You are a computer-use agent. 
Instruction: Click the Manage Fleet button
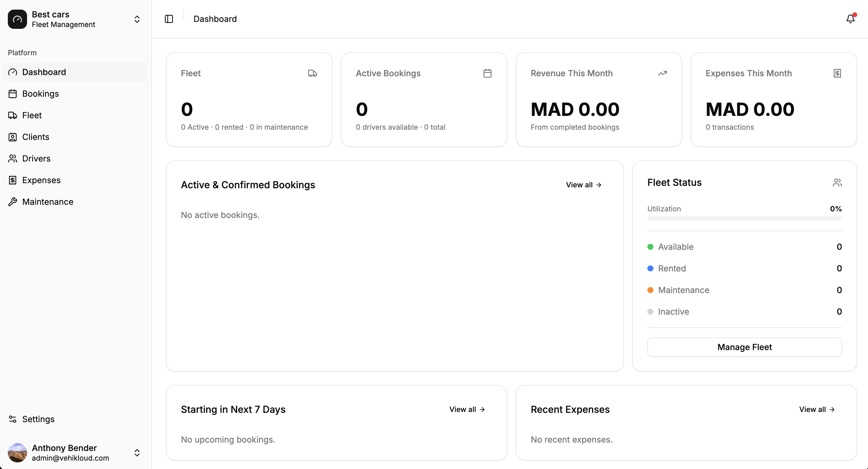tap(744, 347)
